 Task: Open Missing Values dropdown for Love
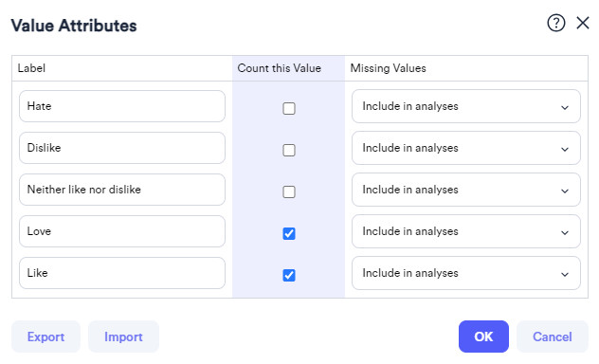(466, 231)
